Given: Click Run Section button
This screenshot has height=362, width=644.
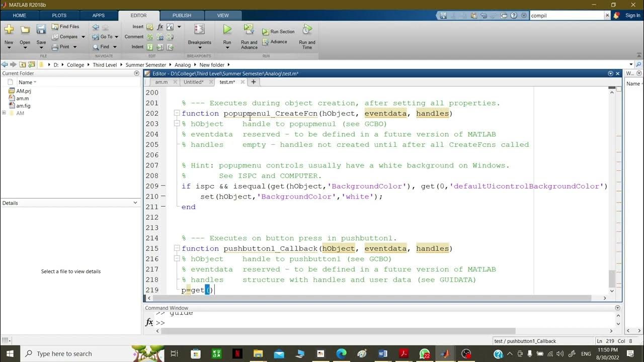Looking at the screenshot, I should coord(278,32).
